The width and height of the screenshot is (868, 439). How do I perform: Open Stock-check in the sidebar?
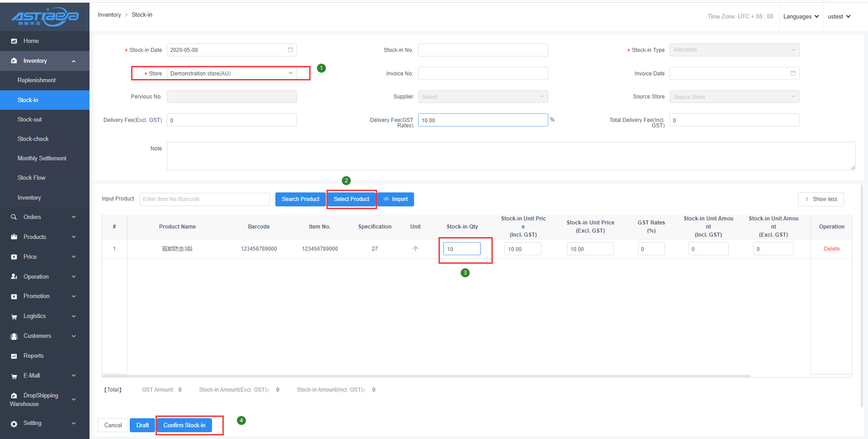coord(33,139)
